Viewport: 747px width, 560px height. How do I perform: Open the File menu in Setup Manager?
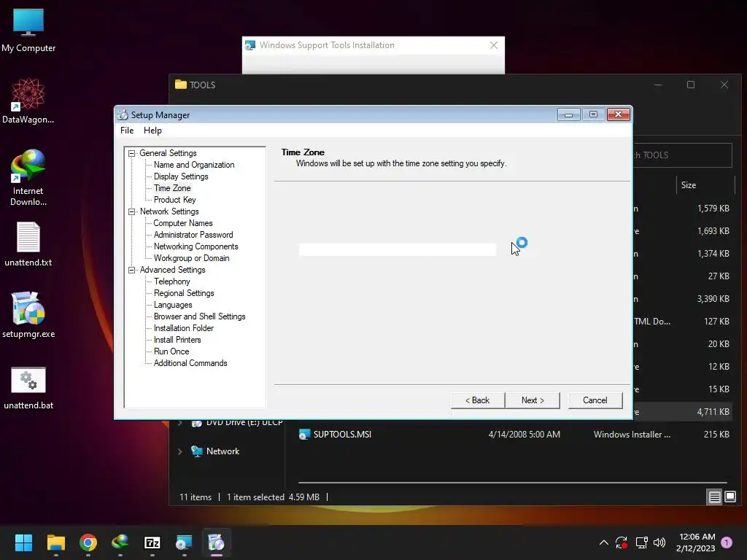coord(127,131)
